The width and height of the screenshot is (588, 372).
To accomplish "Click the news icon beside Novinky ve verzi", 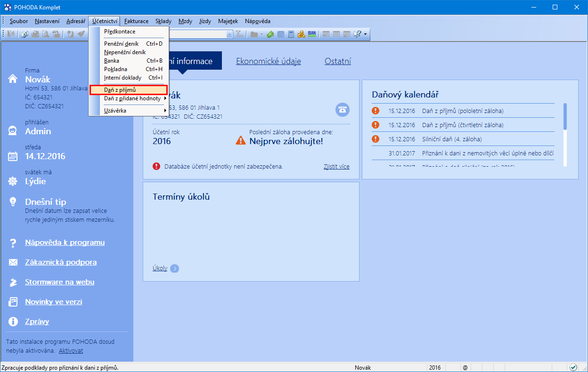I will [x=13, y=302].
